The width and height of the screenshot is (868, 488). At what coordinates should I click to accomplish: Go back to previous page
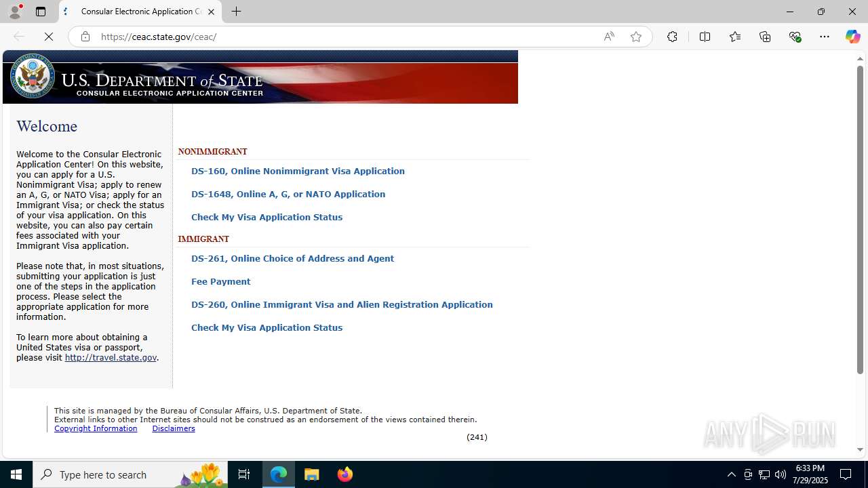tap(19, 37)
